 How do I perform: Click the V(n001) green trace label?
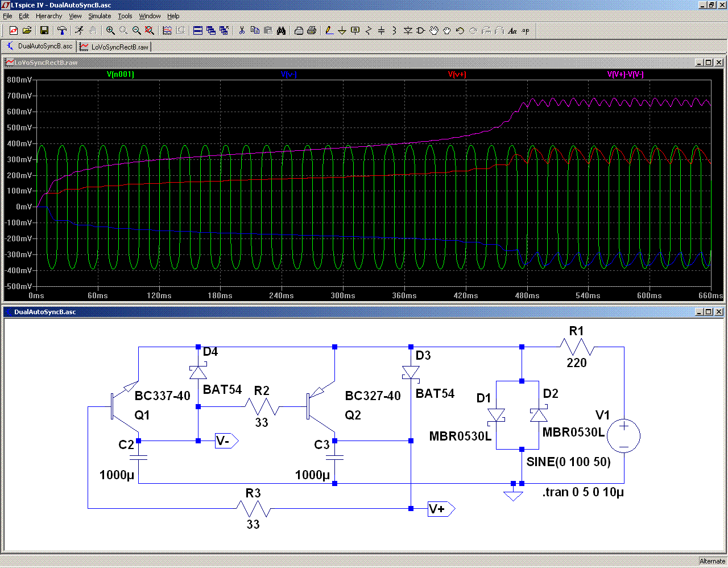[121, 75]
